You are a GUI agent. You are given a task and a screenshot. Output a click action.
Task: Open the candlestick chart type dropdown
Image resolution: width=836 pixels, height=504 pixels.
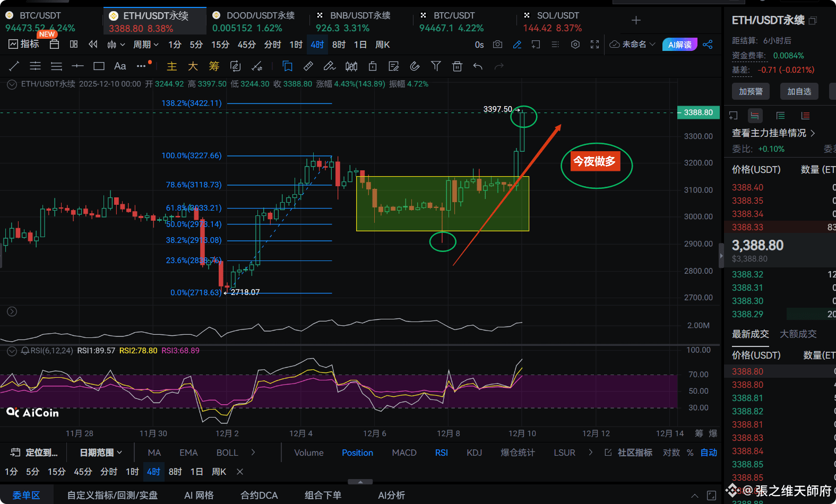[x=116, y=45]
